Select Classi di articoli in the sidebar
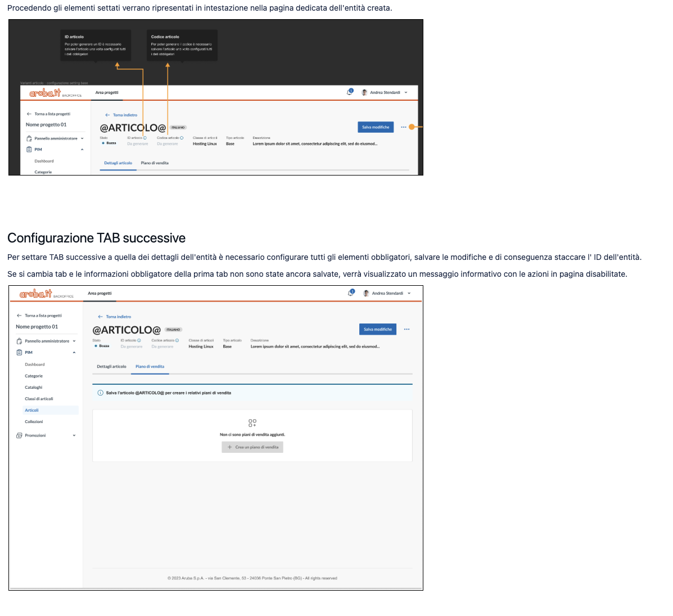The height and width of the screenshot is (616, 673). pos(39,399)
